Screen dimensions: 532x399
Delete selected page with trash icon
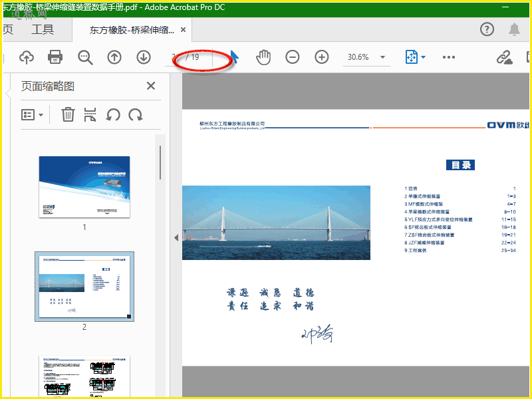coord(68,114)
